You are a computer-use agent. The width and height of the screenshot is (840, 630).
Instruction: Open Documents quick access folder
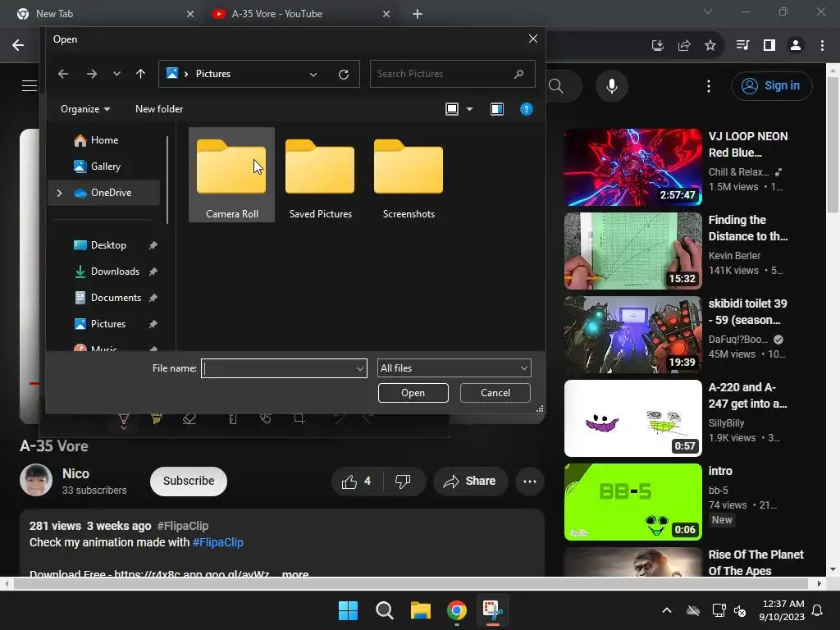(x=116, y=298)
